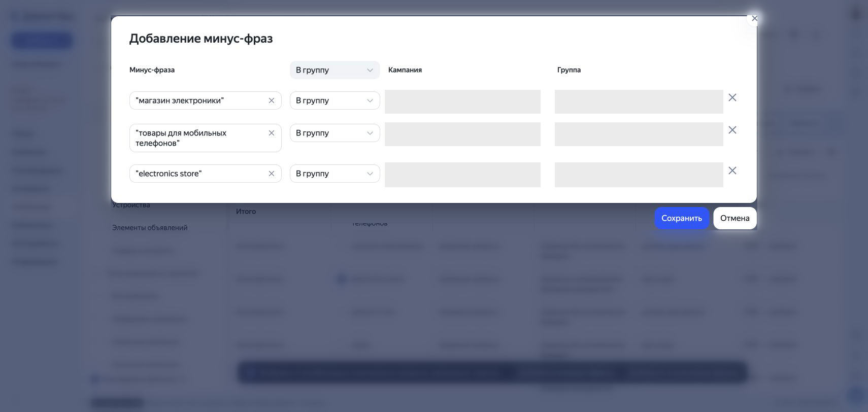This screenshot has width=868, height=412.
Task: Edit the "магазин электроники" minus-phrase field
Action: click(199, 100)
